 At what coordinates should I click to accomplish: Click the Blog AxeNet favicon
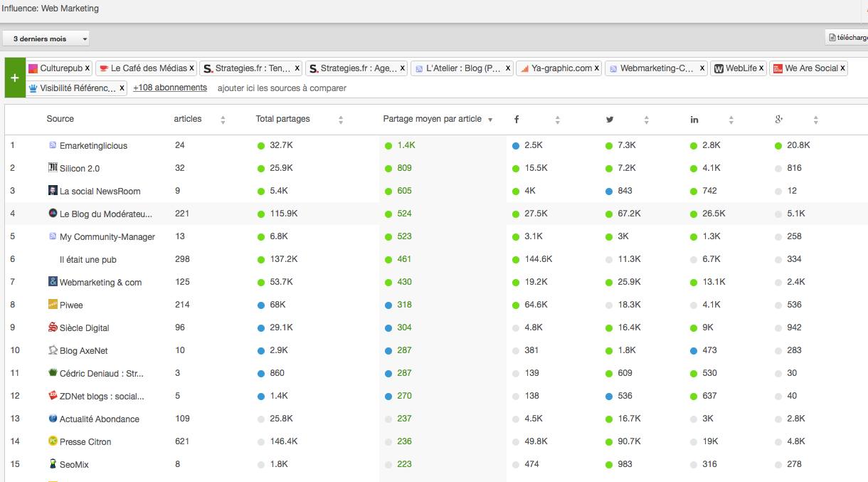(53, 350)
